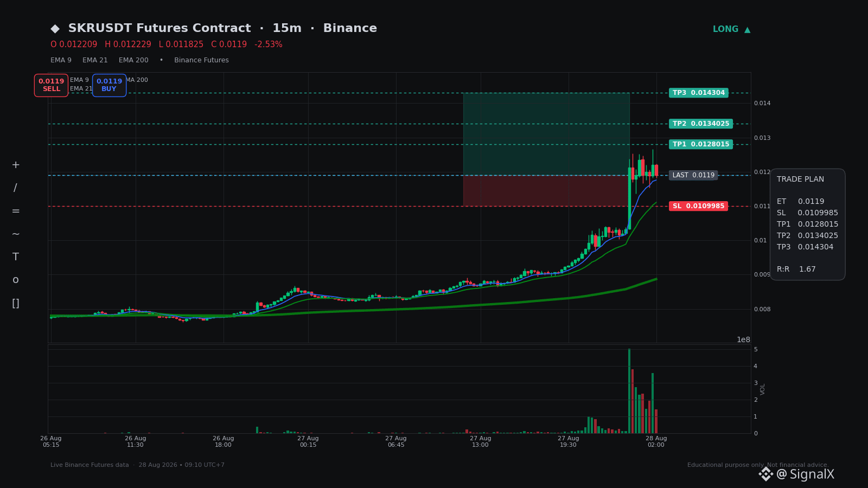Click the 0.014 price axis tick
The width and height of the screenshot is (868, 488).
click(762, 103)
